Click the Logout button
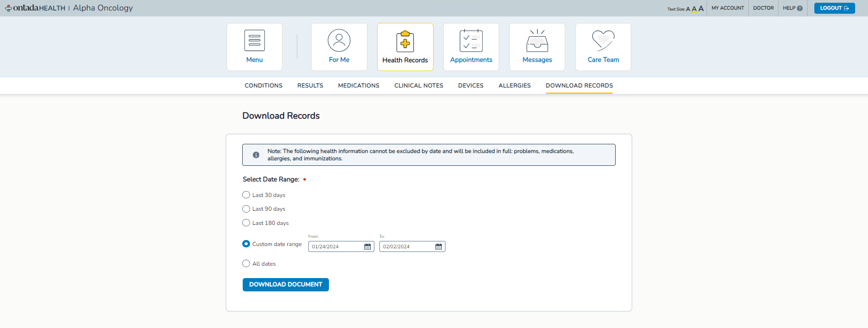The width and height of the screenshot is (868, 328). tap(834, 8)
